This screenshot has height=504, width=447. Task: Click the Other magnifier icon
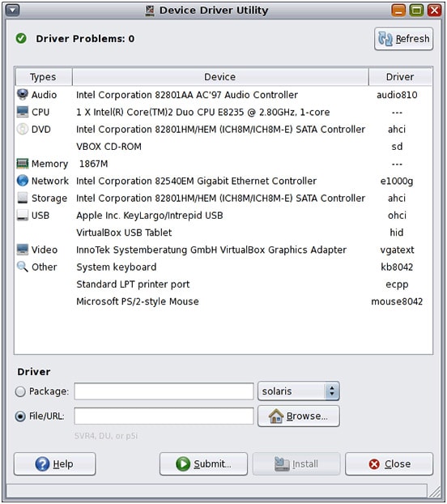23,267
